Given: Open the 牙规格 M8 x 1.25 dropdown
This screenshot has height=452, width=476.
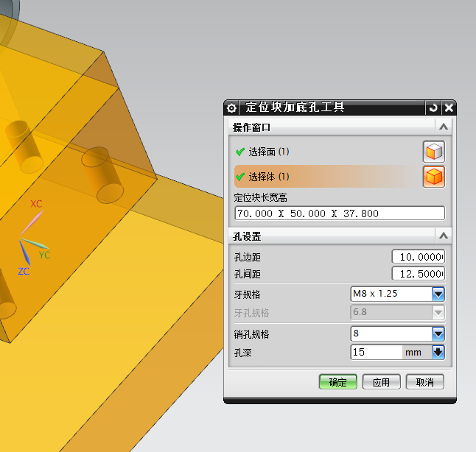Looking at the screenshot, I should 438,294.
